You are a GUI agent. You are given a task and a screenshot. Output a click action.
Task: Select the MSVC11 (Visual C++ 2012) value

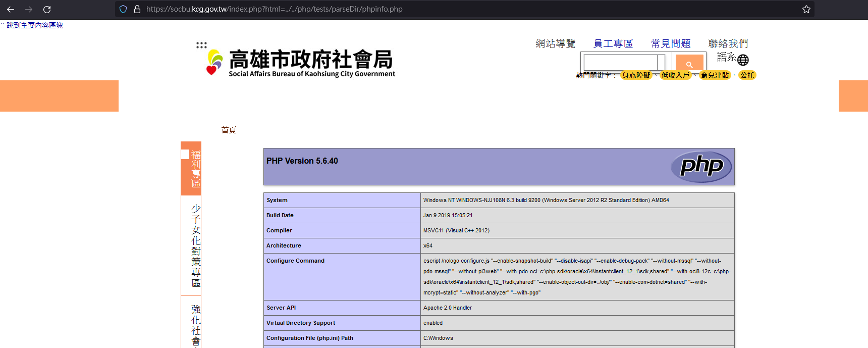point(456,230)
